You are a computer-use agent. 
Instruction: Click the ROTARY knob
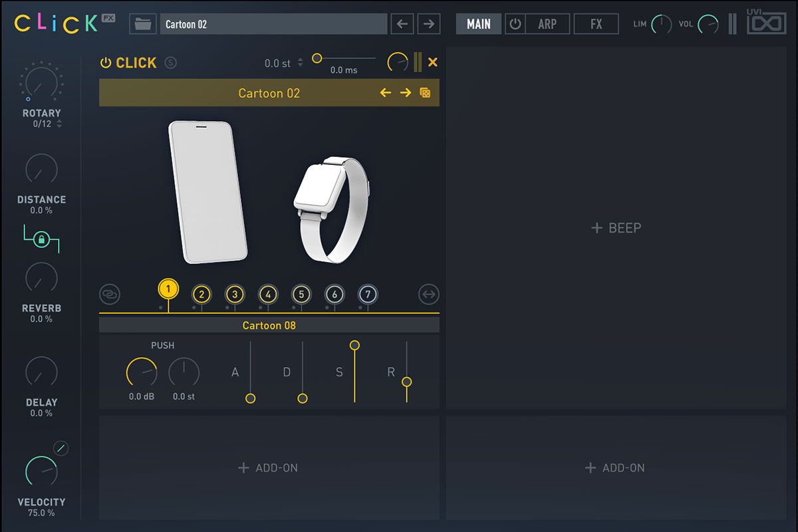(41, 82)
